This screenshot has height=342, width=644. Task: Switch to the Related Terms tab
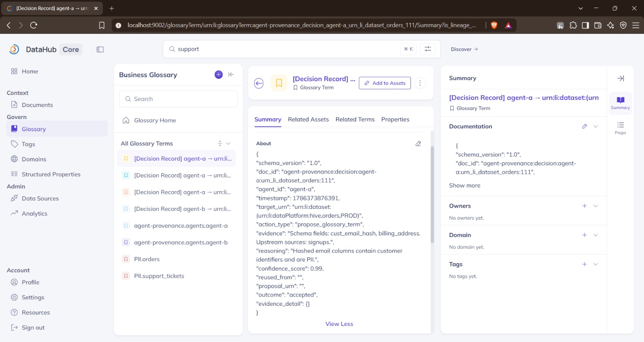(355, 119)
